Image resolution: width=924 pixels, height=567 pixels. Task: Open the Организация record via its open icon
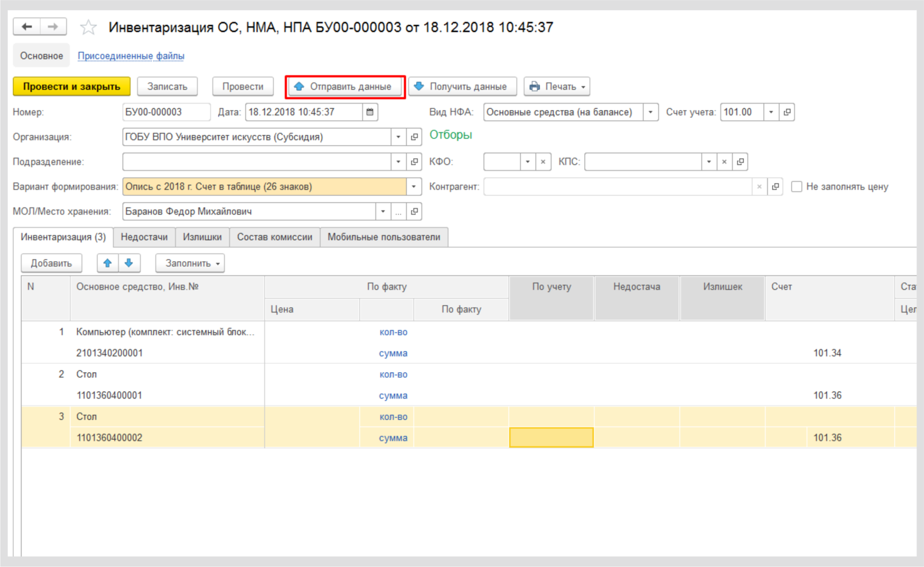point(414,137)
